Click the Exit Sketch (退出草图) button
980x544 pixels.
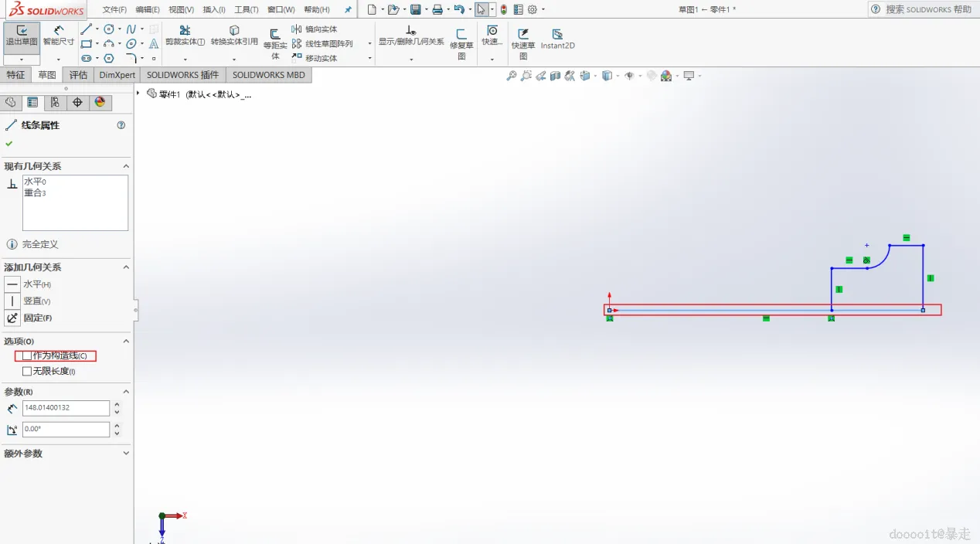(x=22, y=37)
